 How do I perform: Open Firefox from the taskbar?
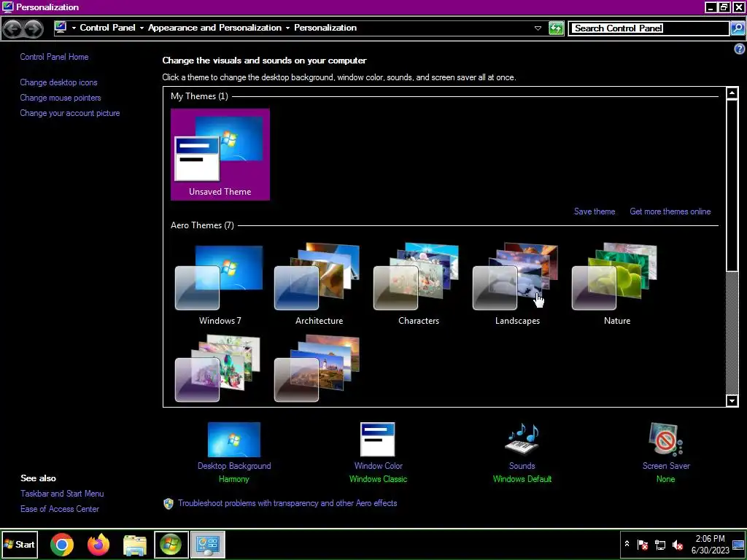[98, 544]
